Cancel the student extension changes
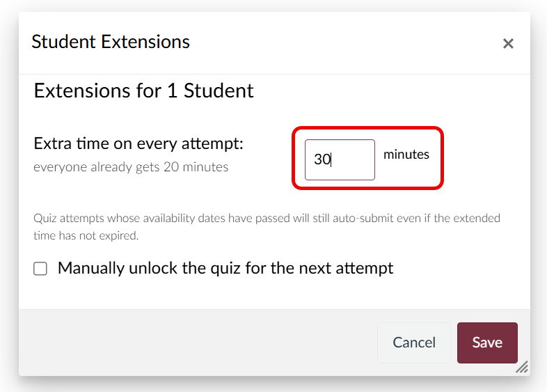The image size is (547, 392). pos(414,343)
